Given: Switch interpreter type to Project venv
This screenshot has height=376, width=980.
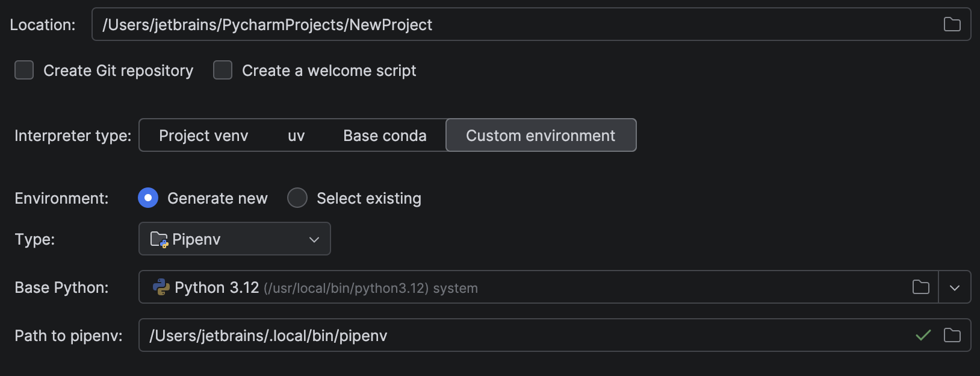Looking at the screenshot, I should tap(203, 135).
